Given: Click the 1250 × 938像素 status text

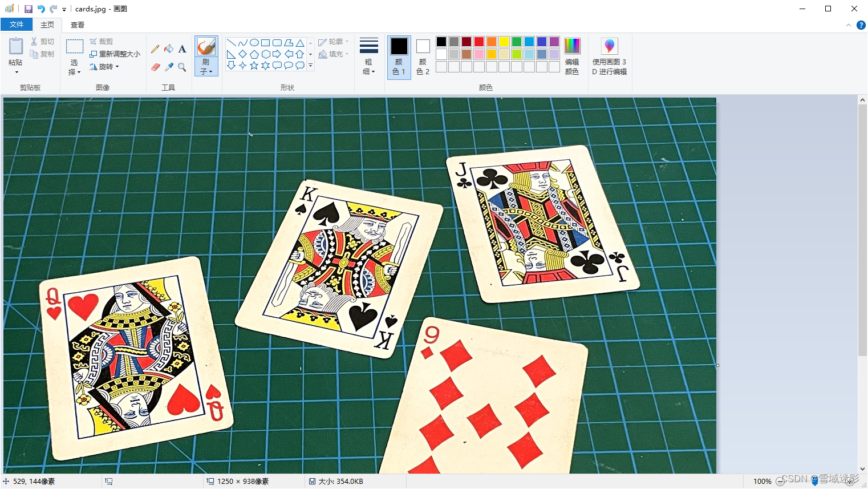Looking at the screenshot, I should pos(243,482).
